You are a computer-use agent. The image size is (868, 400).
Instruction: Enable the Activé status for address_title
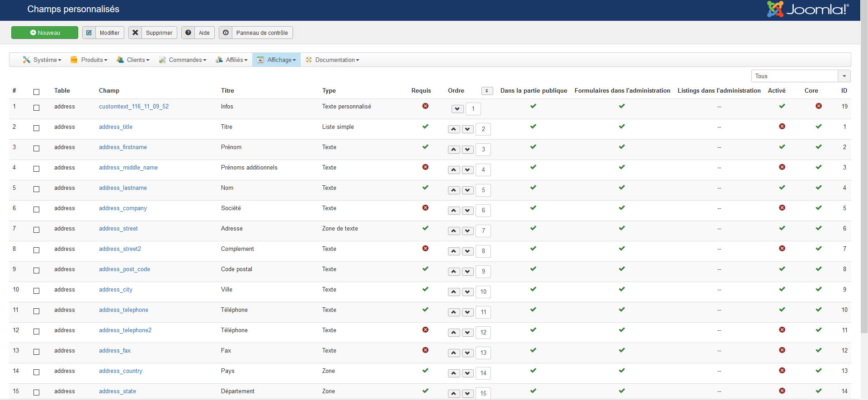[x=782, y=127]
